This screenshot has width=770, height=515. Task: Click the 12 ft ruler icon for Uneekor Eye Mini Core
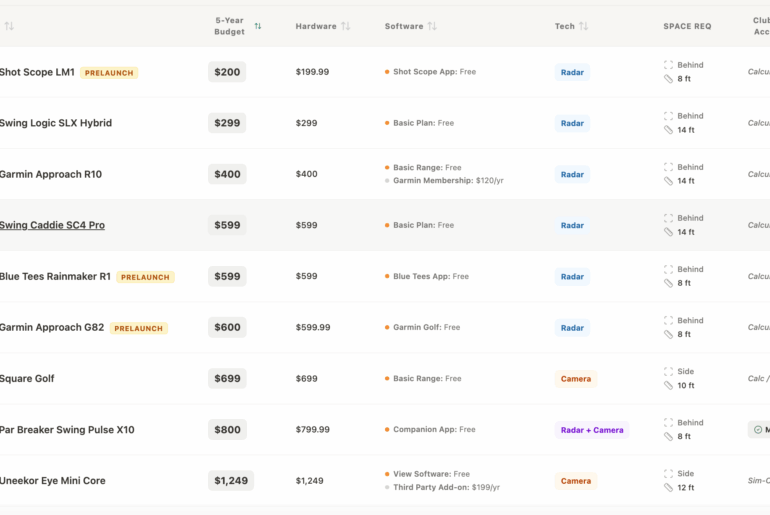coord(668,488)
